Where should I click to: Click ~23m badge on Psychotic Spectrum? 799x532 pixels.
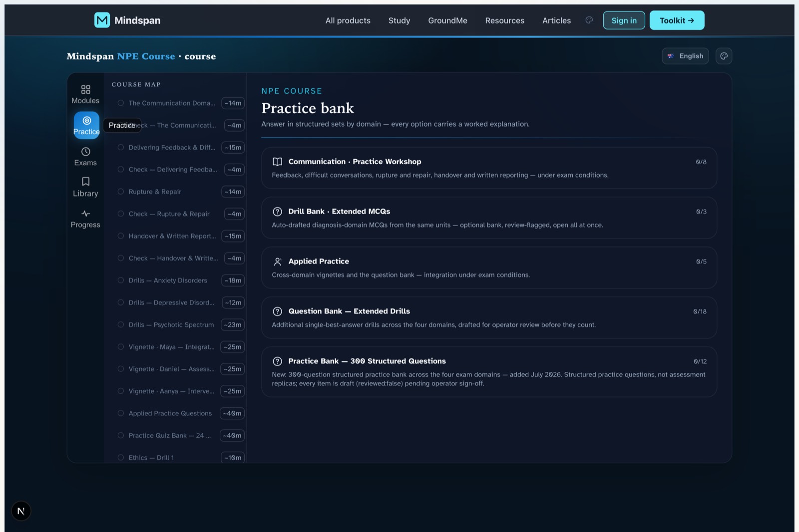233,324
